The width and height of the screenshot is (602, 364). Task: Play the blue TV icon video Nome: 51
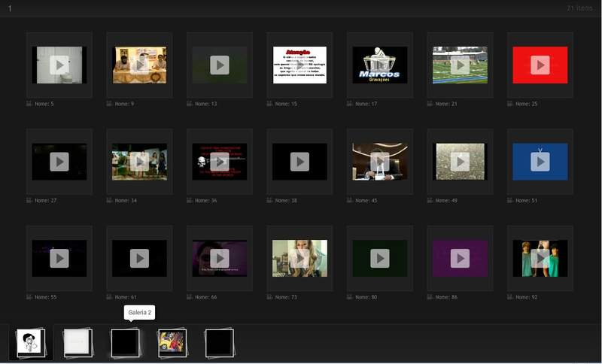(x=540, y=162)
